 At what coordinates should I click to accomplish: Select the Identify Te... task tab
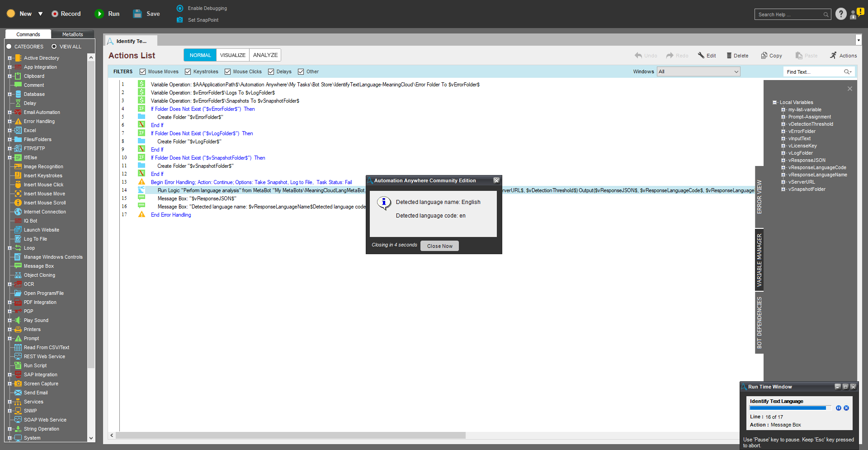pyautogui.click(x=131, y=41)
